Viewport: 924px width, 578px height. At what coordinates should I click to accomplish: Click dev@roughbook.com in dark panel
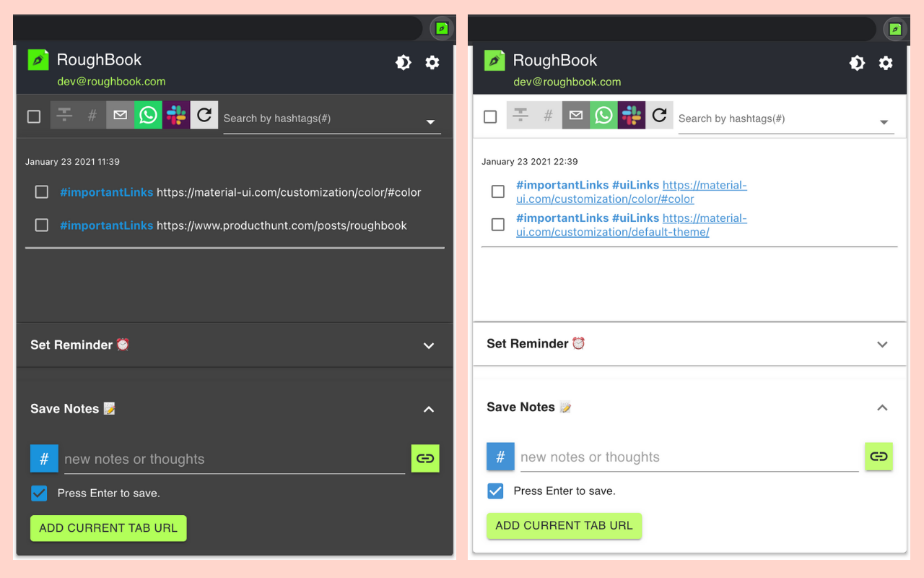click(111, 82)
